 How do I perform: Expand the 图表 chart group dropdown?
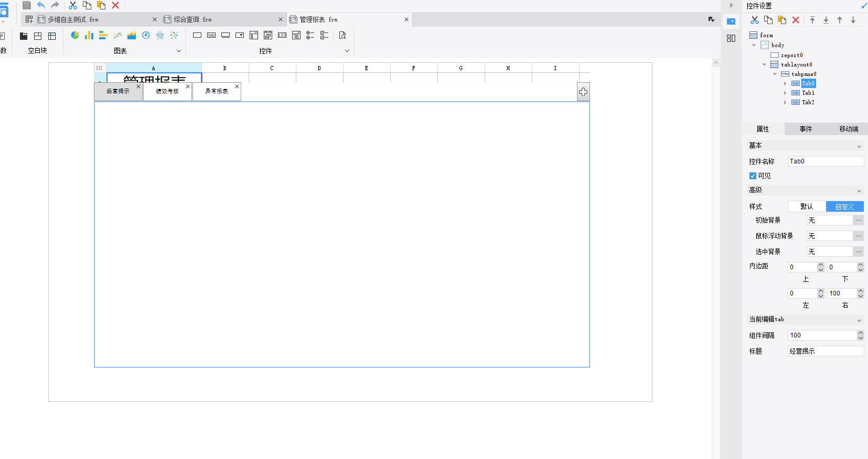(x=179, y=51)
